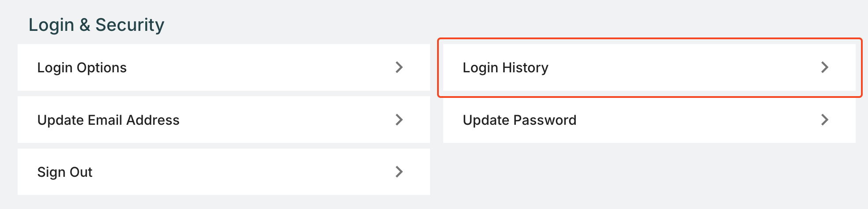Screen dimensions: 868x209
Task: Click the arrow icon on Update Password row
Action: 824,119
